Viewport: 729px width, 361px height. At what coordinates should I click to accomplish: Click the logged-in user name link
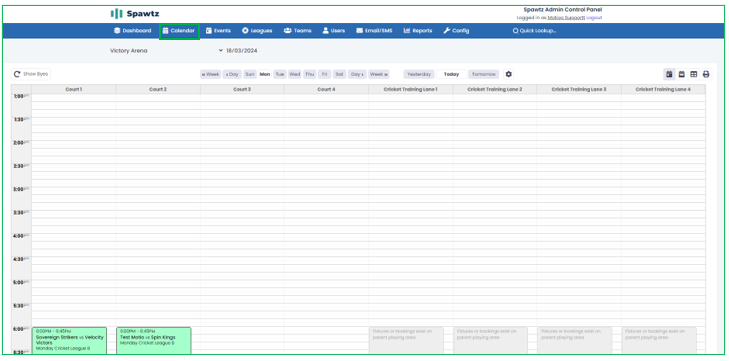pos(566,18)
